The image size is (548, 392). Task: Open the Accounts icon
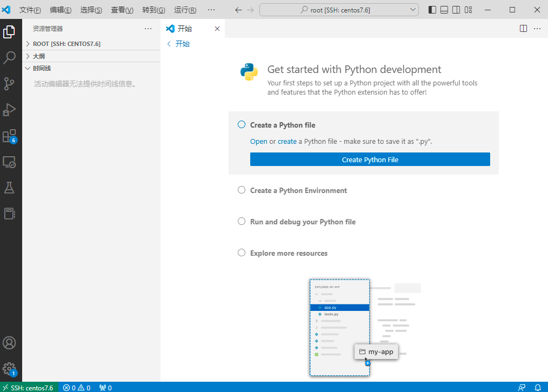pyautogui.click(x=9, y=343)
